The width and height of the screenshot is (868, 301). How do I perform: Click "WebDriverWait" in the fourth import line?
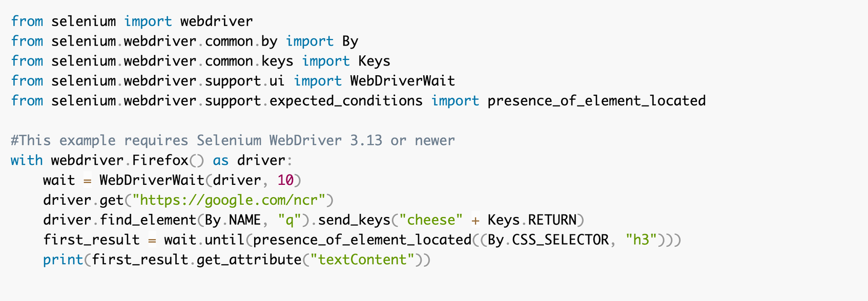tap(403, 81)
